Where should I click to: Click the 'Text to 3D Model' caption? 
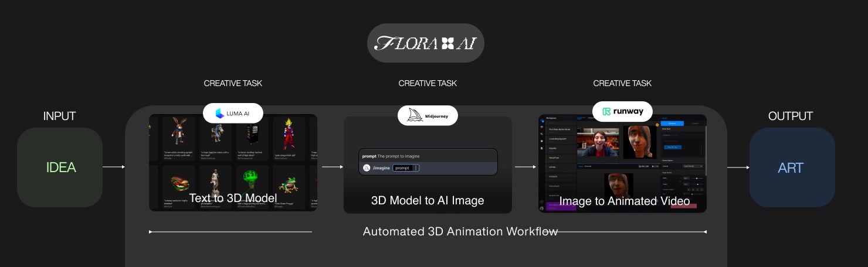[x=233, y=198]
